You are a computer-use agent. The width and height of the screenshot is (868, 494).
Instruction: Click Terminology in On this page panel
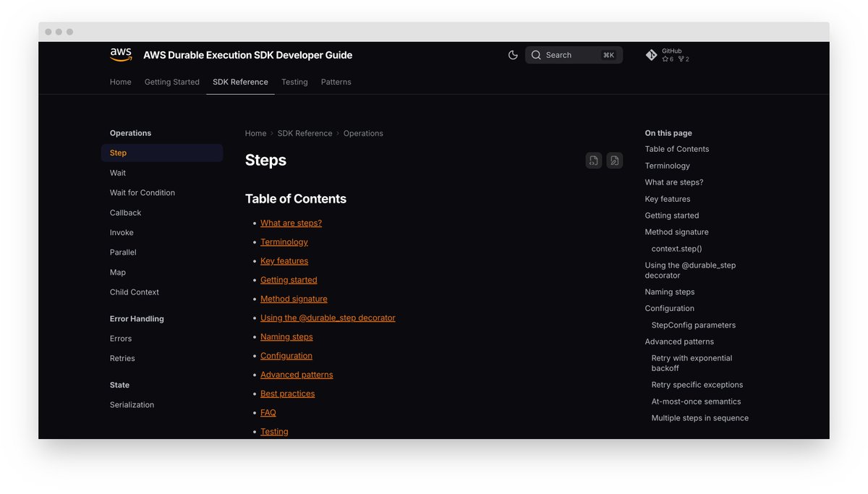click(668, 166)
